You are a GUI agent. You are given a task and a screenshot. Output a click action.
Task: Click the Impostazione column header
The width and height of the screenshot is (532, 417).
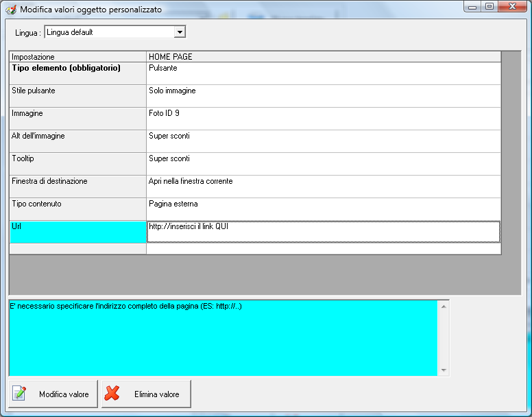point(78,57)
